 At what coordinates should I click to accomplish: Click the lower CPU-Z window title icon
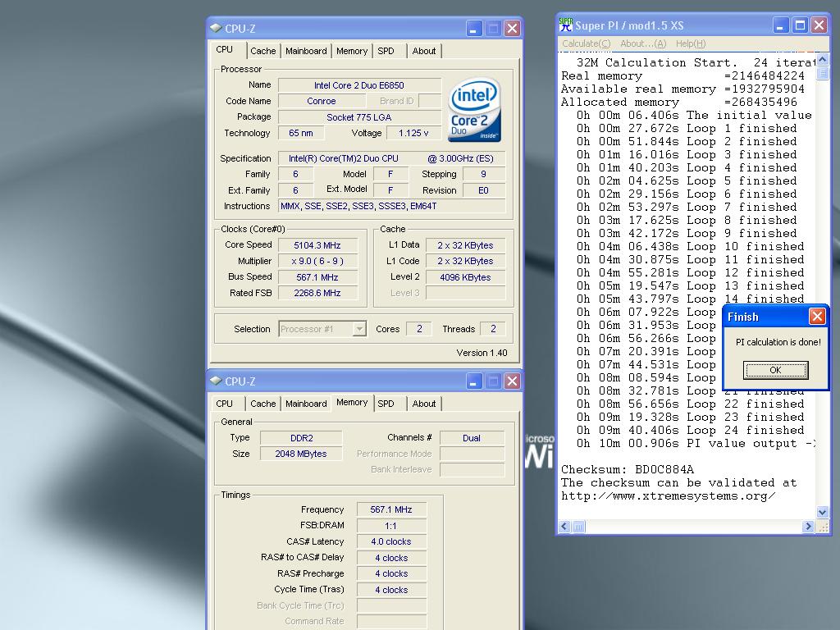point(216,381)
